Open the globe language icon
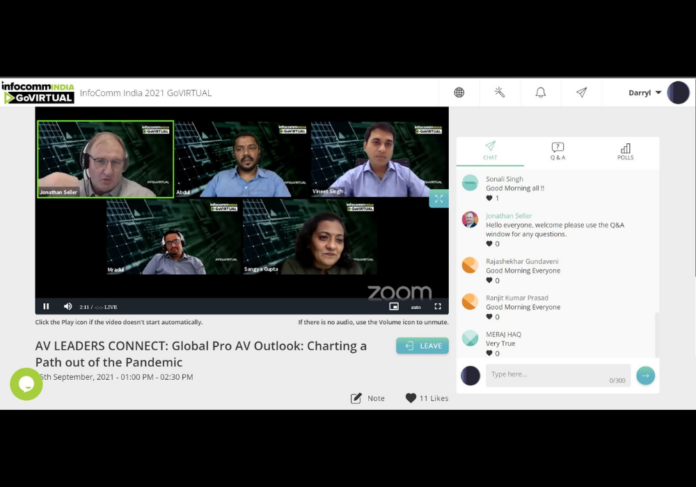Screen dimensions: 696x487 pyautogui.click(x=459, y=92)
